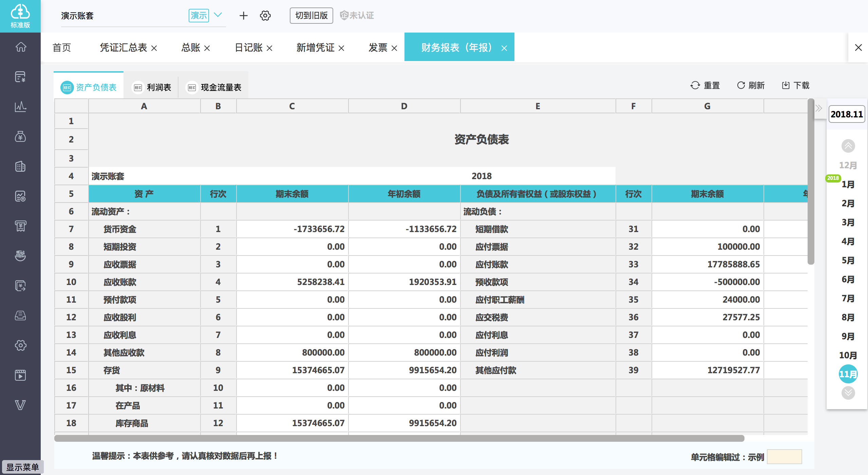Select row 7 header
Viewport: 868px width, 475px height.
click(71, 229)
